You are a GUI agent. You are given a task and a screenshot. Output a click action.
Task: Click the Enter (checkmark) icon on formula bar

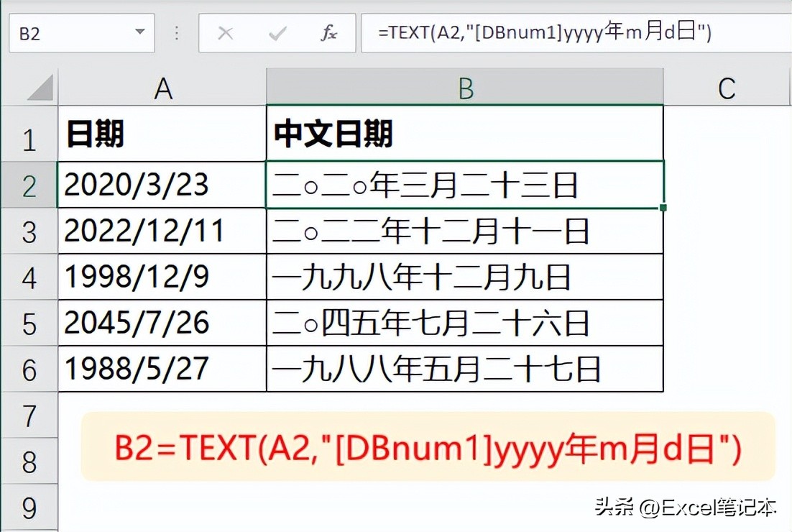(277, 32)
